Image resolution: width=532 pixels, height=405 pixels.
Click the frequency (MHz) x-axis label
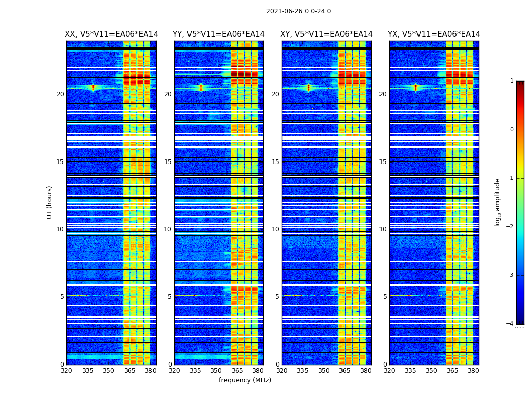click(x=245, y=380)
